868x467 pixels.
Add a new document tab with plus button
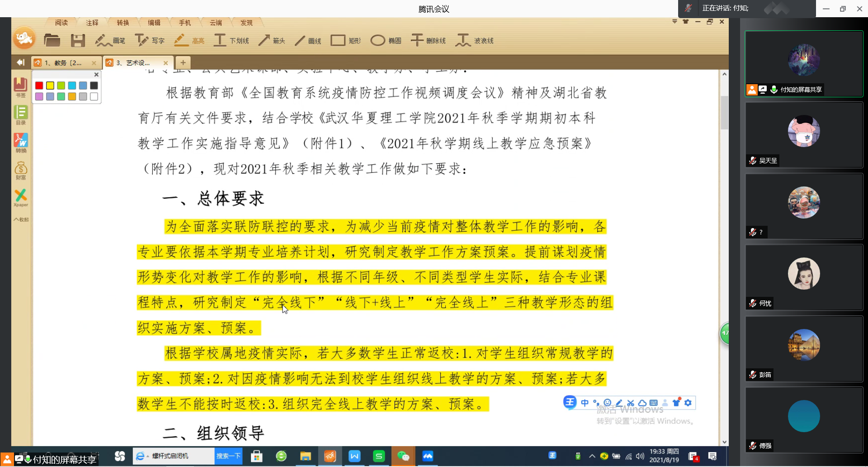click(x=183, y=62)
